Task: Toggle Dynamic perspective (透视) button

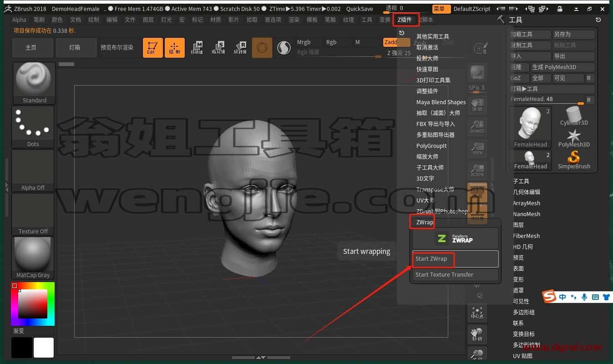Action: pos(477,192)
